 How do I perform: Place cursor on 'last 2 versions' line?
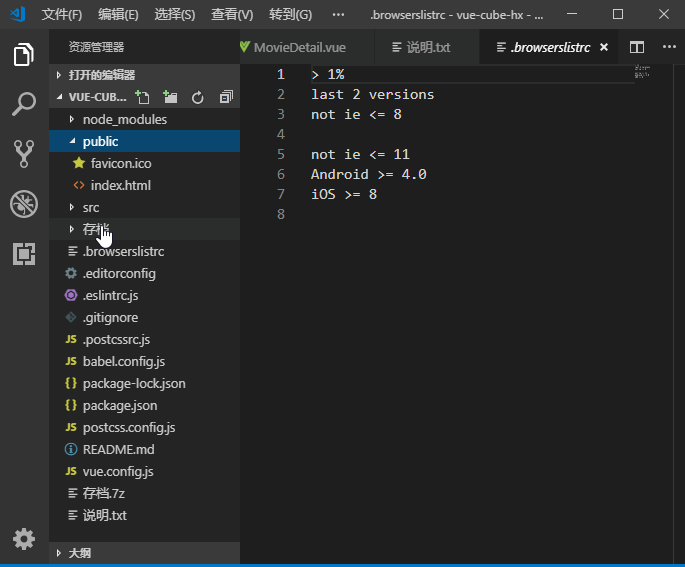click(x=372, y=94)
